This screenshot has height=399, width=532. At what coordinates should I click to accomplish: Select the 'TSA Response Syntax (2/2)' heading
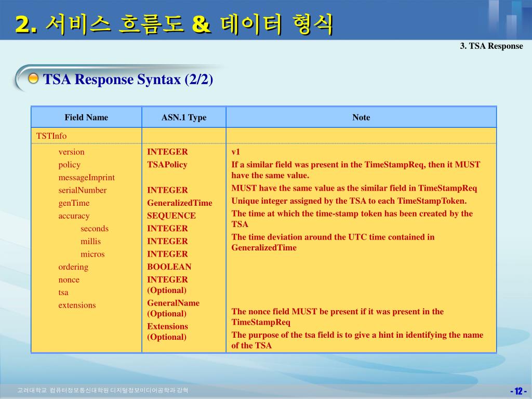point(128,79)
